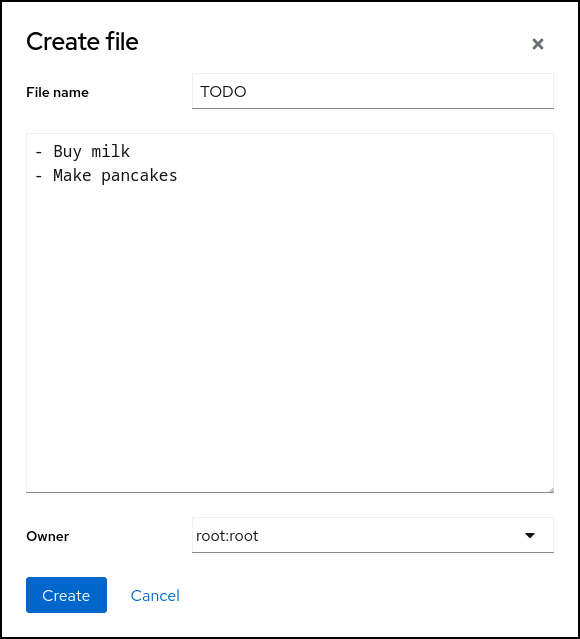Click the '- Make pancakes' line
The image size is (580, 639).
click(106, 176)
